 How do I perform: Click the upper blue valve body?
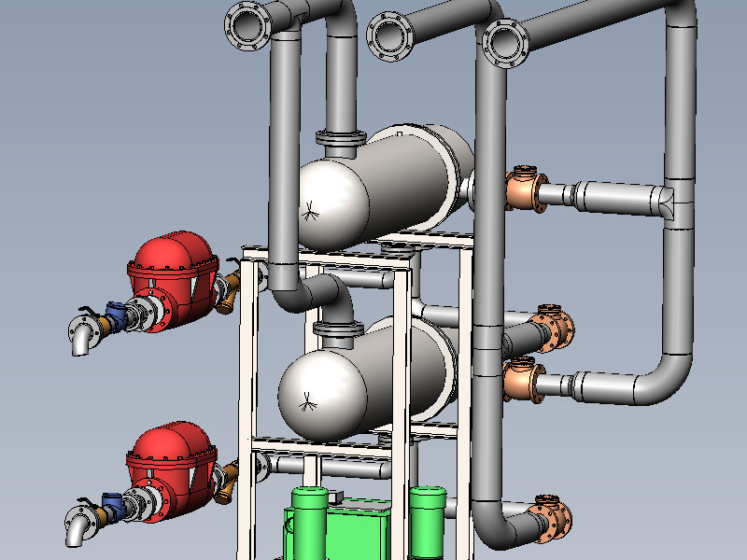point(116,316)
